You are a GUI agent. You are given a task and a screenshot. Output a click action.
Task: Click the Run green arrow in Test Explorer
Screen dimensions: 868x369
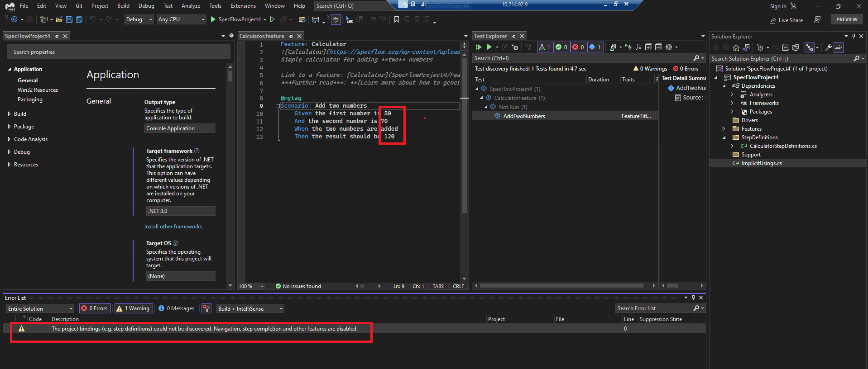[x=489, y=47]
